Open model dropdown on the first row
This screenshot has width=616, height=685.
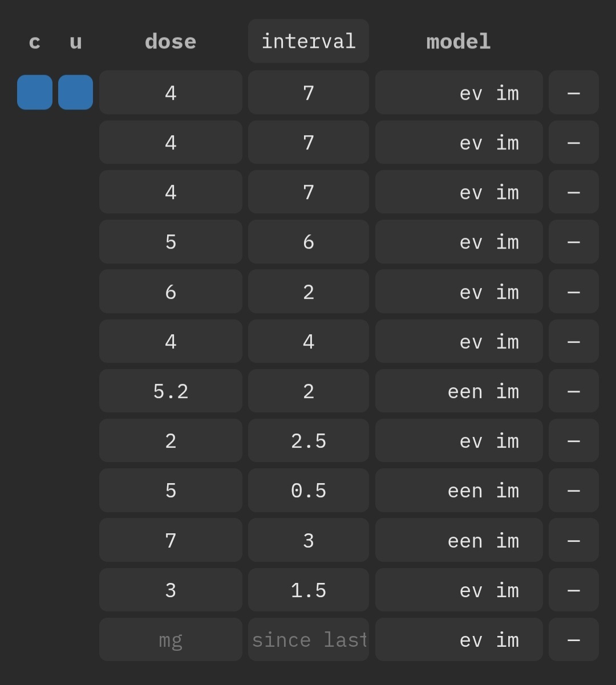pyautogui.click(x=459, y=92)
